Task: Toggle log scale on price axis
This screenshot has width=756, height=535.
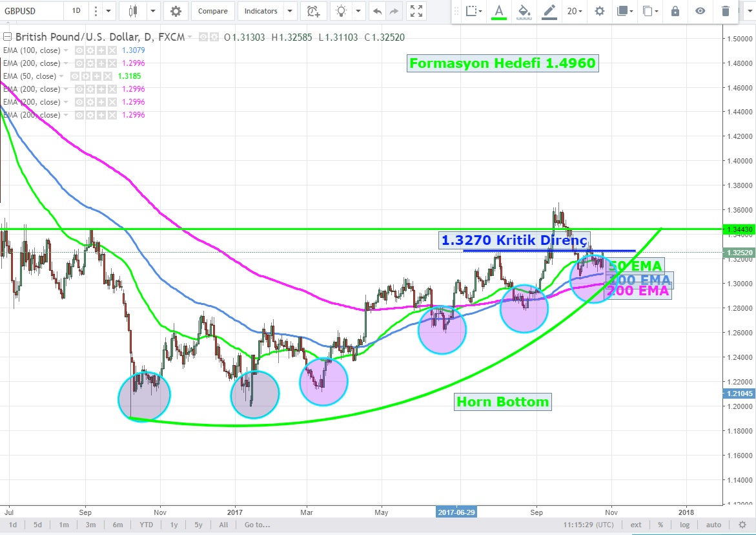Action: click(x=684, y=525)
